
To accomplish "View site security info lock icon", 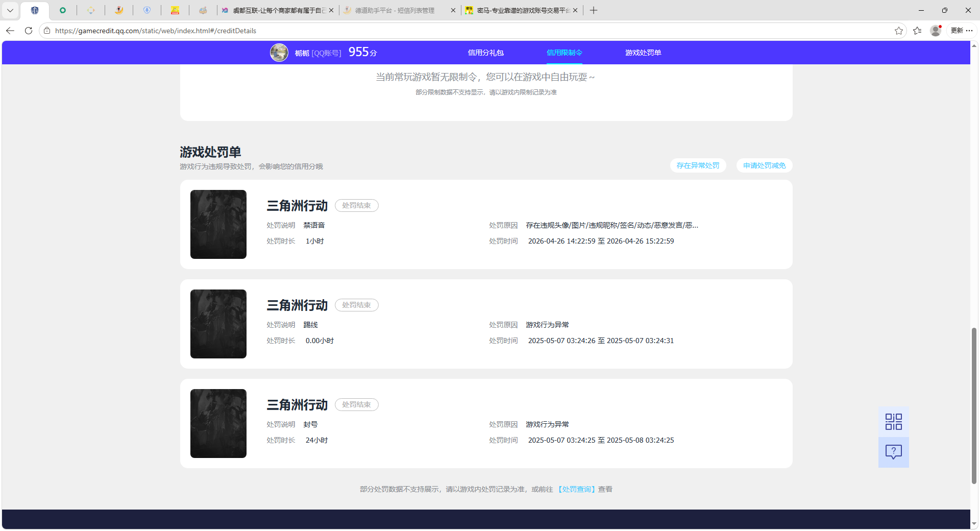I will [x=47, y=31].
